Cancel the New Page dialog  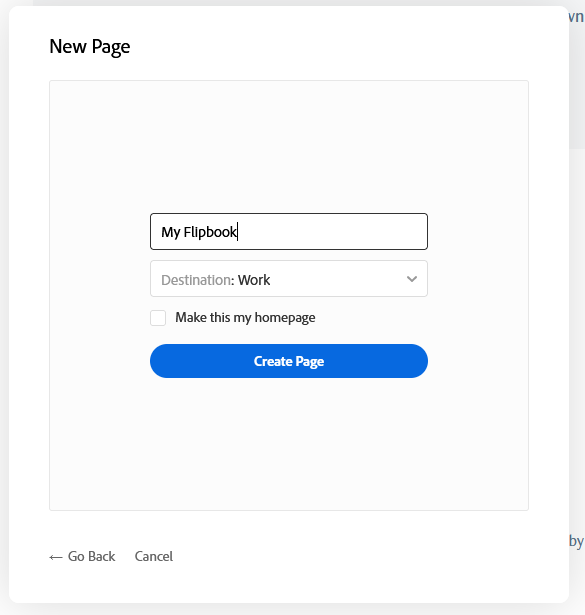tap(154, 556)
